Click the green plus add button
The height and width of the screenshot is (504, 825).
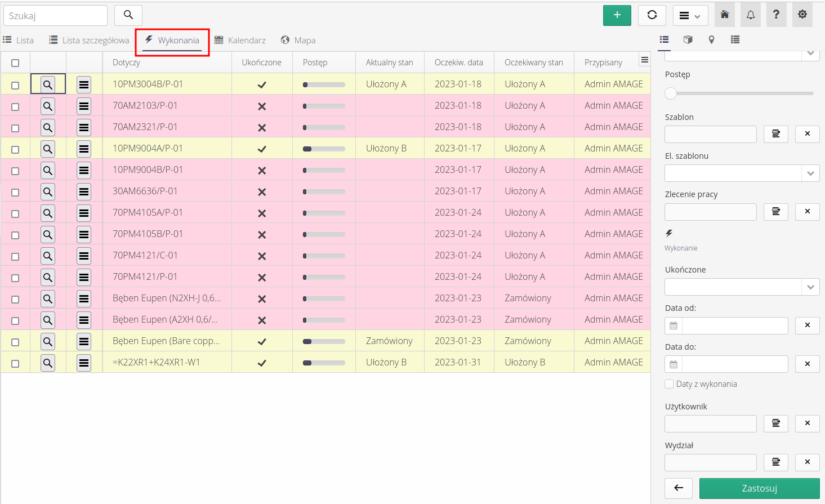pos(617,15)
